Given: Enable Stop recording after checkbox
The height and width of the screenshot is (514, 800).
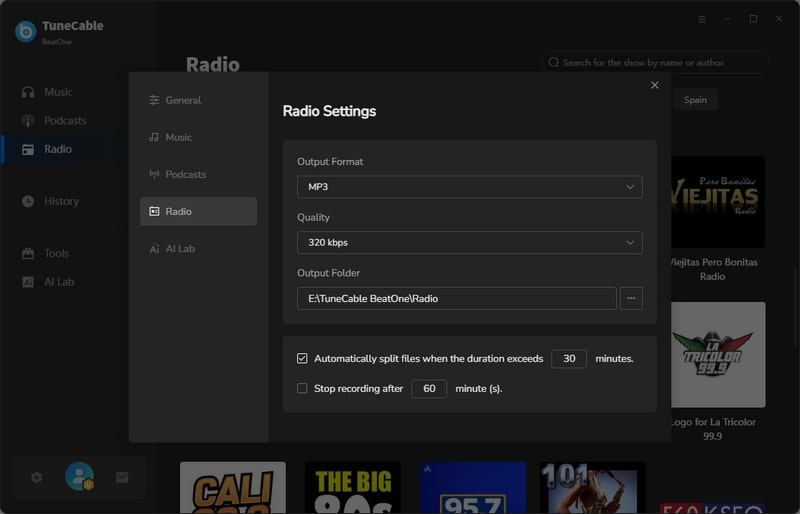Looking at the screenshot, I should [302, 388].
